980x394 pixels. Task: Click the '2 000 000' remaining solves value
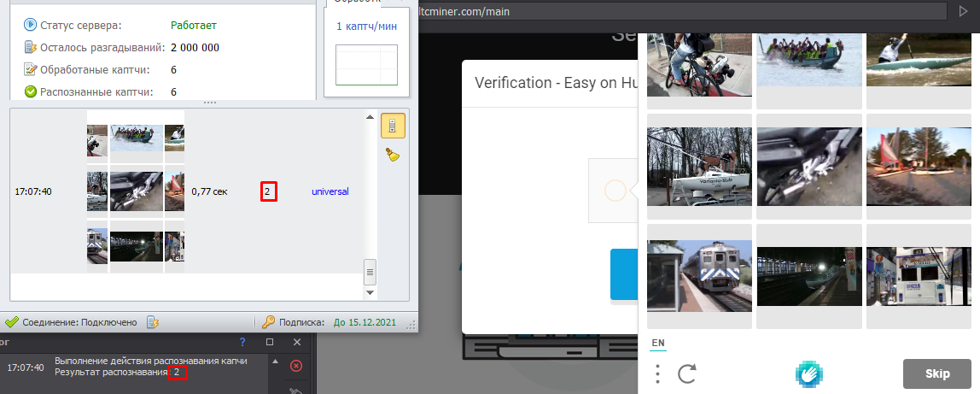[x=195, y=48]
